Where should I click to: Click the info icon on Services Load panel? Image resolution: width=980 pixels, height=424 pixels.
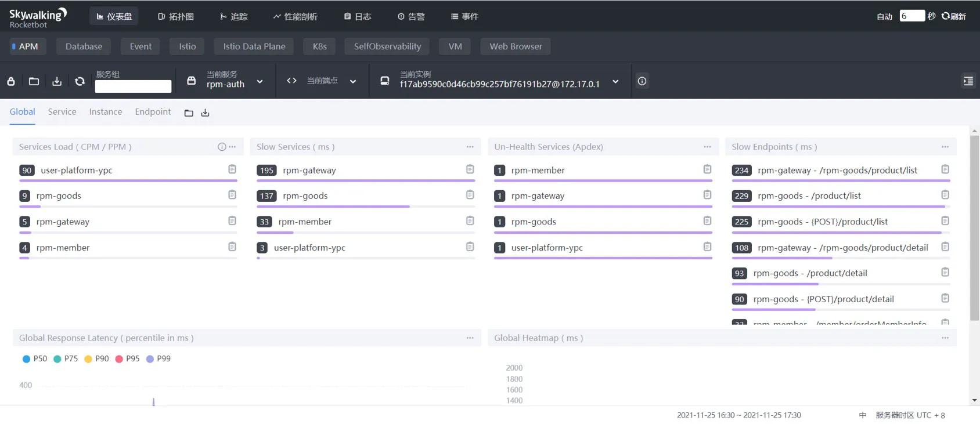tap(221, 147)
